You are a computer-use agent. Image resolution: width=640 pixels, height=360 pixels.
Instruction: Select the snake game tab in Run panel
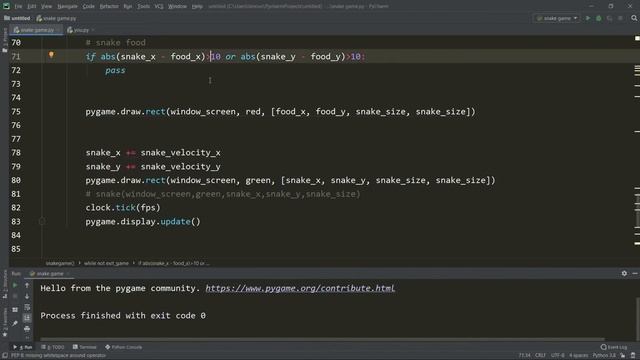click(x=49, y=273)
